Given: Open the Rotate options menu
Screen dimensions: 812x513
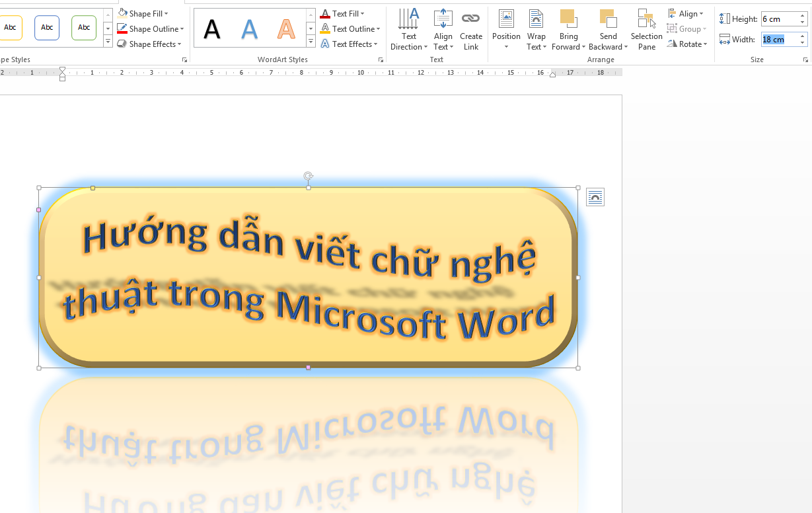Looking at the screenshot, I should tap(688, 44).
